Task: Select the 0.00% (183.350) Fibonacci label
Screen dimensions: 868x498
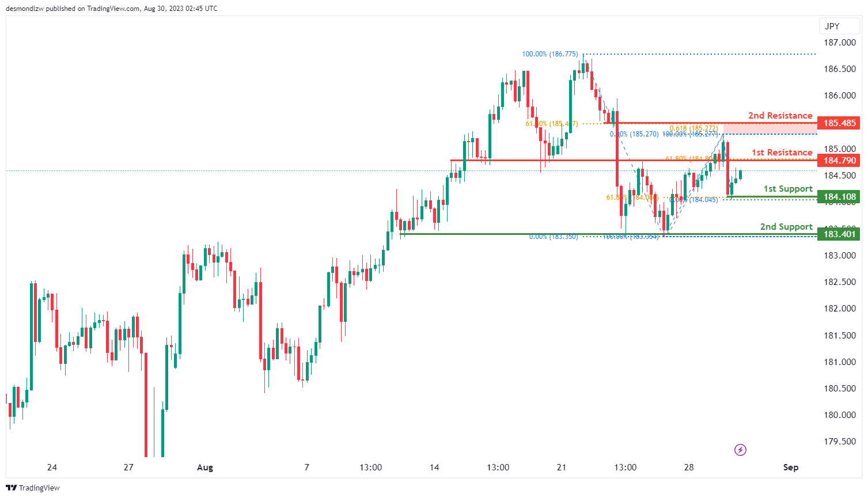Action: (553, 237)
